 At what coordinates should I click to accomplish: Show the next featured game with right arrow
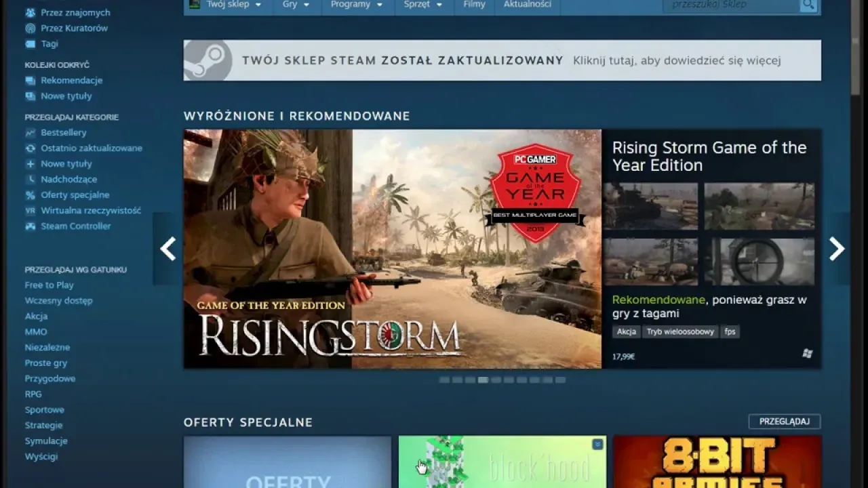coord(837,249)
